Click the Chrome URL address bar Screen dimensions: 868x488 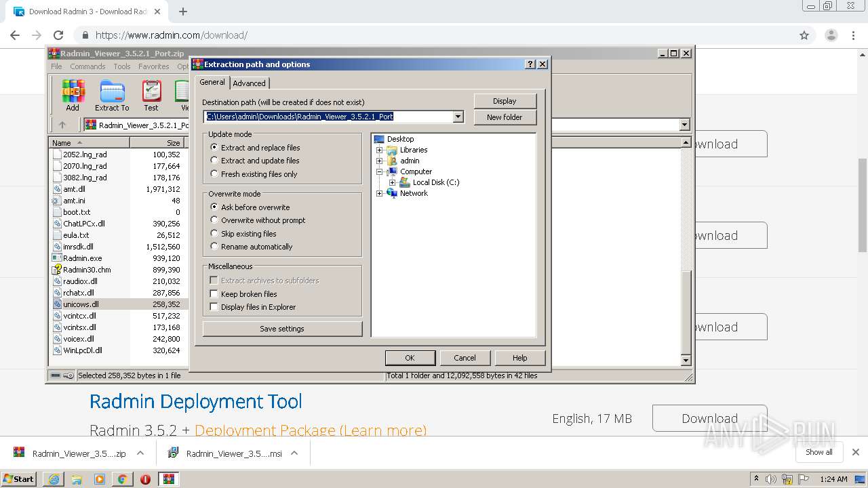[434, 35]
